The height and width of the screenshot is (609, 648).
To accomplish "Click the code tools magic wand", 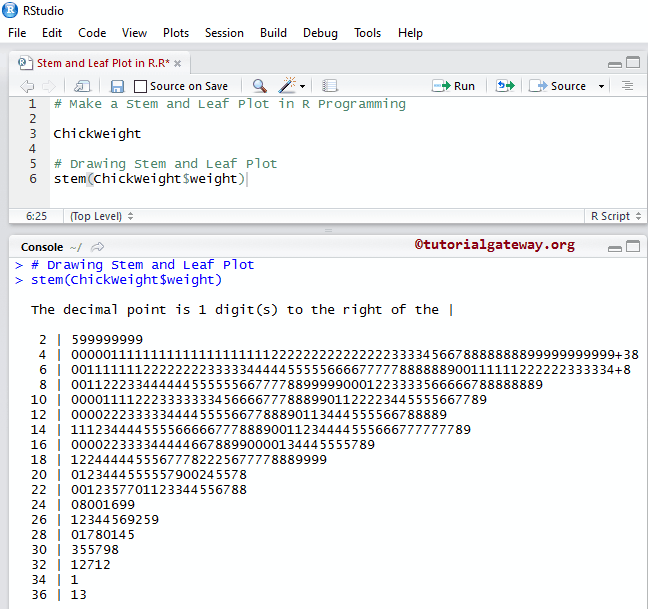I will click(287, 86).
